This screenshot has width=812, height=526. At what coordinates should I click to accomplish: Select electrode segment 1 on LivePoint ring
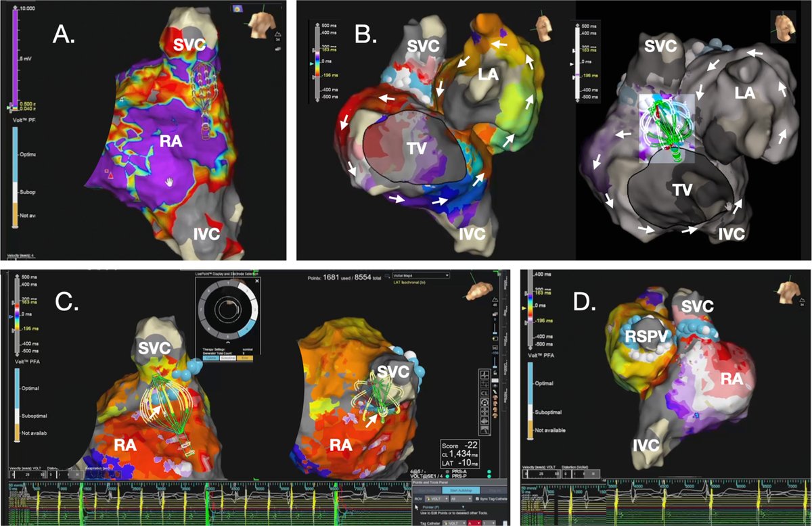tap(228, 283)
